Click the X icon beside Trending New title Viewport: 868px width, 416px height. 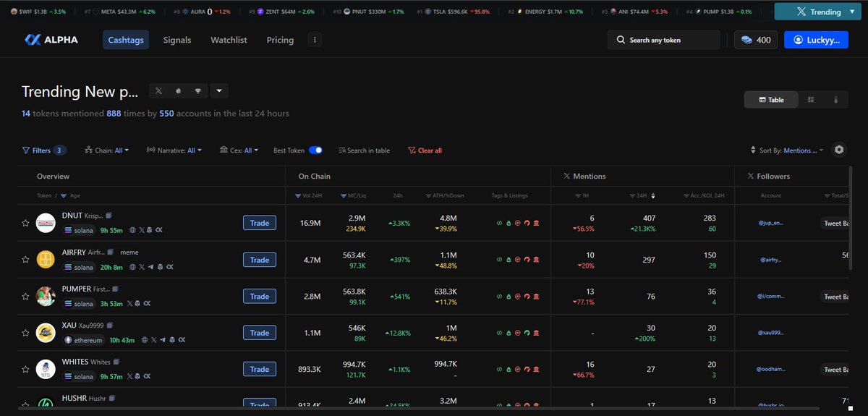(159, 91)
